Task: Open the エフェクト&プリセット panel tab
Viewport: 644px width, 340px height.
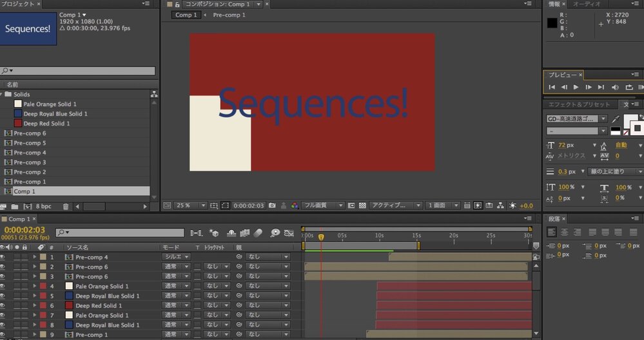Action: (x=579, y=104)
